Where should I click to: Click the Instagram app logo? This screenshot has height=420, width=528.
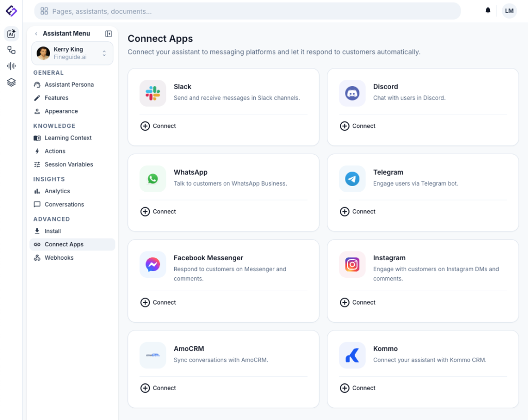pyautogui.click(x=352, y=265)
